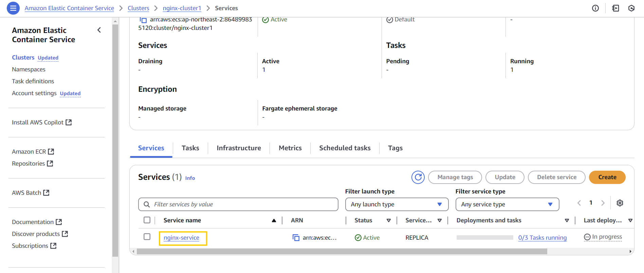Open the Any launch type dropdown
Screen dimensions: 644x273
pyautogui.click(x=397, y=204)
